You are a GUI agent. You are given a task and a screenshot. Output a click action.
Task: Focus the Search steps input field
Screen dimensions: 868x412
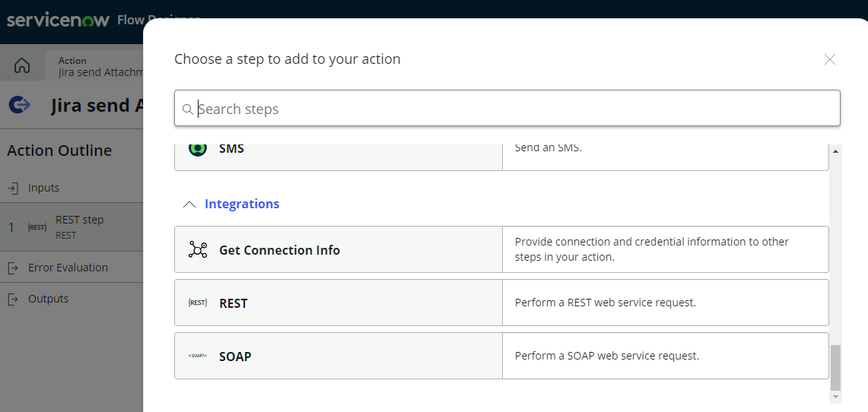coord(510,109)
